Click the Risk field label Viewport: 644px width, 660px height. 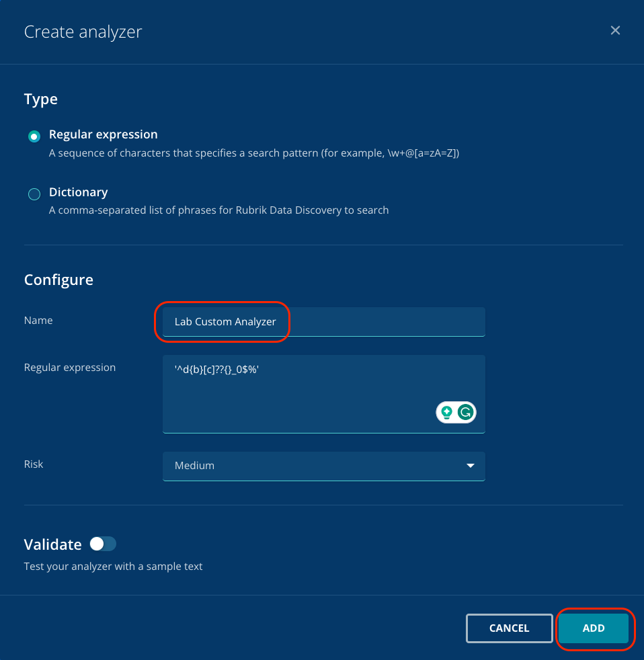[34, 464]
